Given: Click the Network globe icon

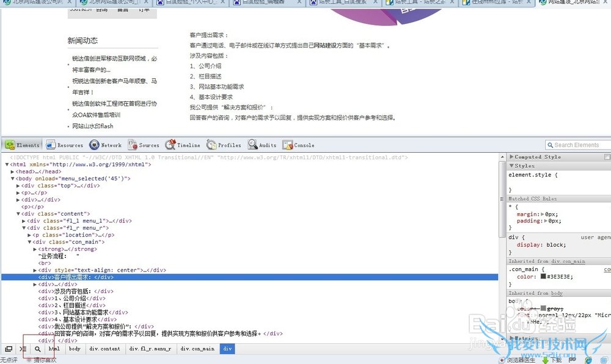Looking at the screenshot, I should point(94,145).
